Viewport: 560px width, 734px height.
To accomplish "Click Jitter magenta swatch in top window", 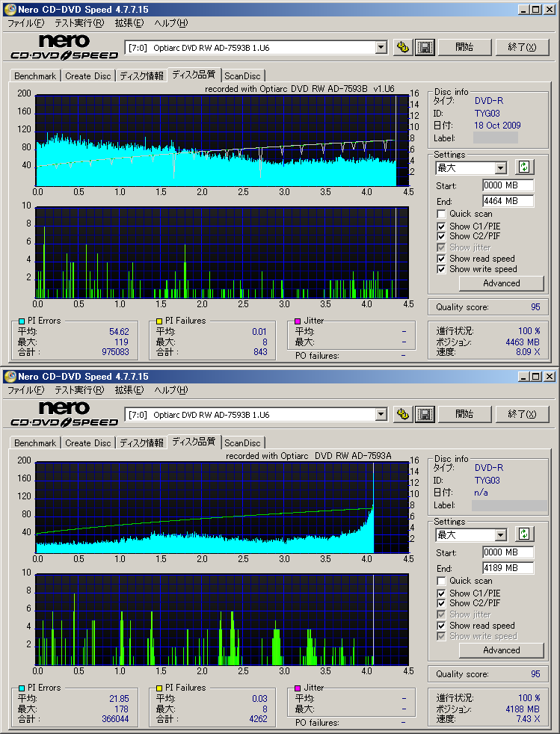I will (298, 321).
